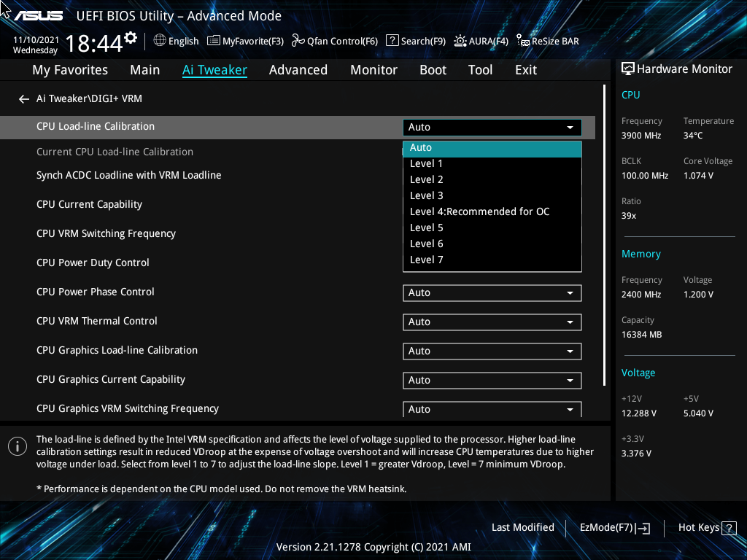Switch to the Main tab

coord(145,70)
